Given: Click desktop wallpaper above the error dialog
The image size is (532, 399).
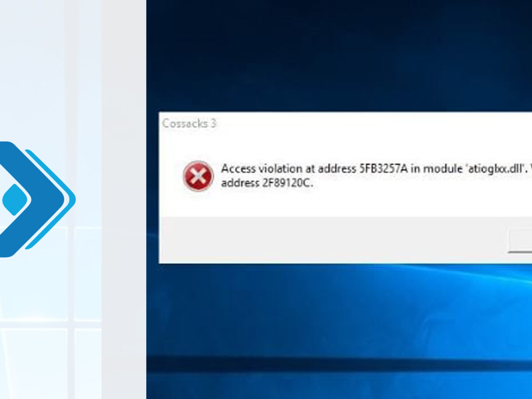Looking at the screenshot, I should point(337,58).
